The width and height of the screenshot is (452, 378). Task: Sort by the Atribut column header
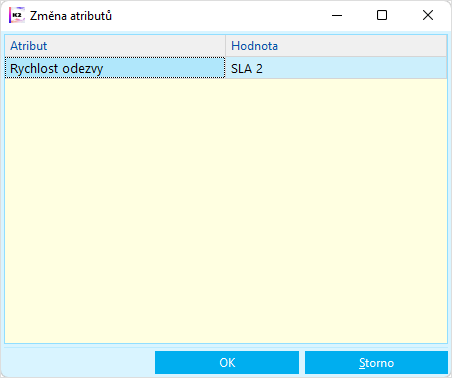point(115,46)
